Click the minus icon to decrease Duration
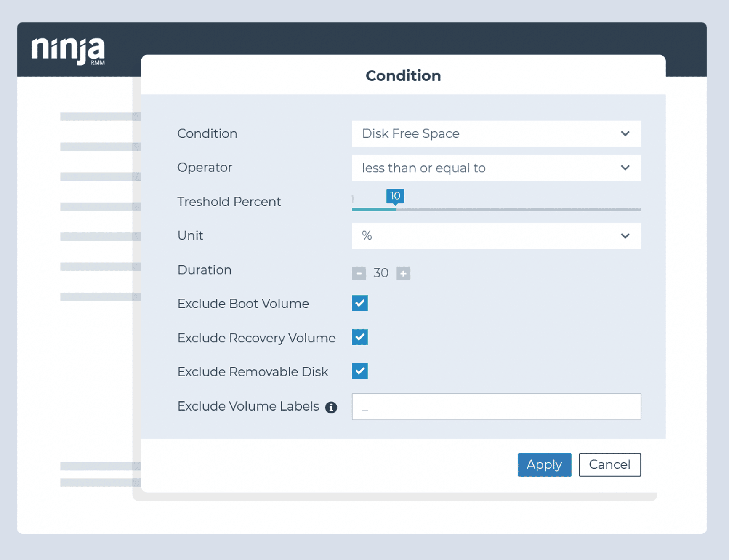The height and width of the screenshot is (560, 729). (359, 273)
